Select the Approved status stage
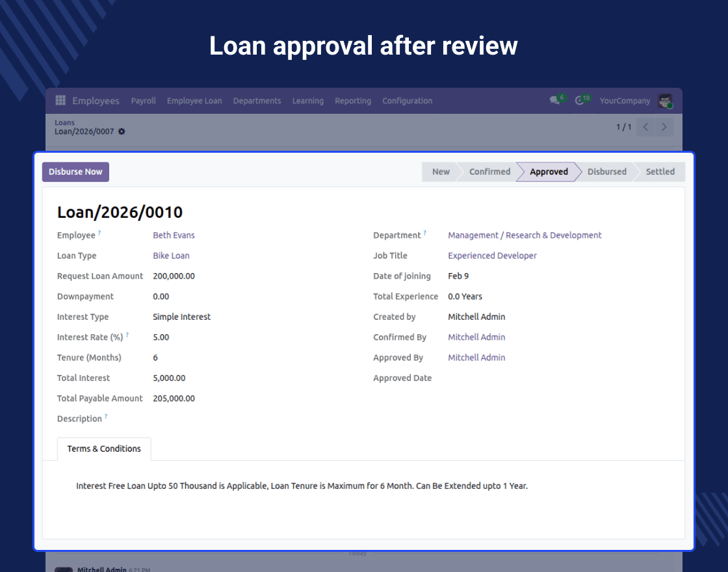Viewport: 728px width, 572px height. [549, 172]
